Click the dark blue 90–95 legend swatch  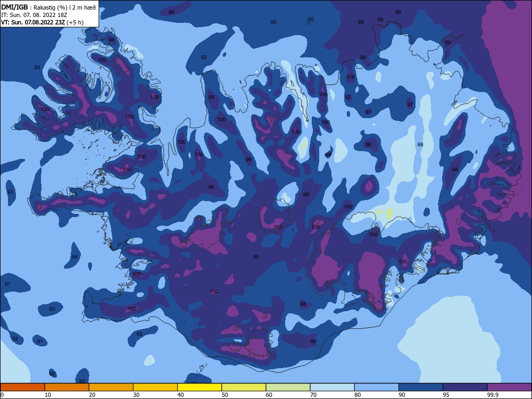click(421, 387)
